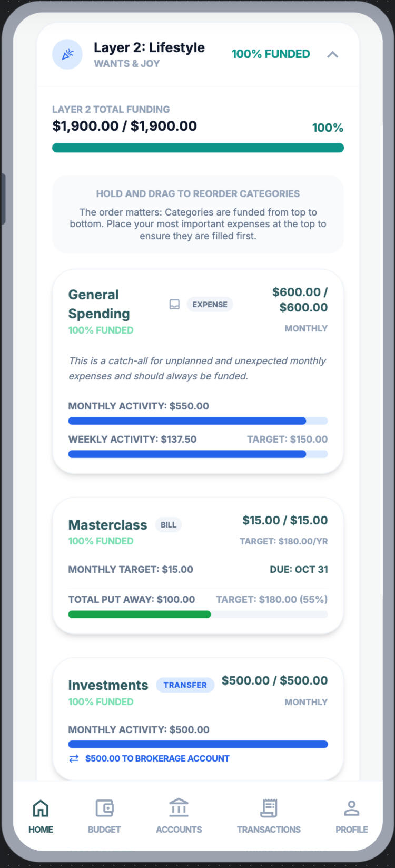395x868 pixels.
Task: Click the BILL tag on Masterclass
Action: [x=168, y=525]
